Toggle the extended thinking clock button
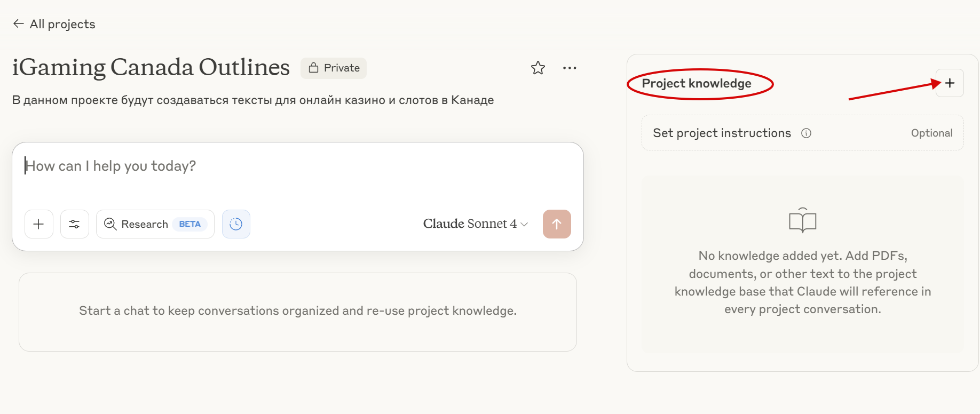Screen dimensions: 980x414 [x=236, y=224]
